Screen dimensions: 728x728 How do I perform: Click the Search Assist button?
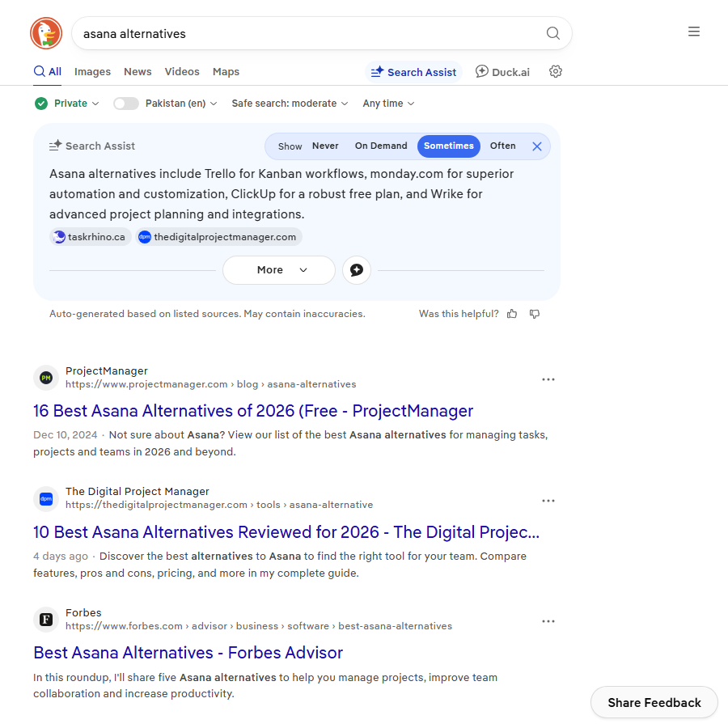413,72
